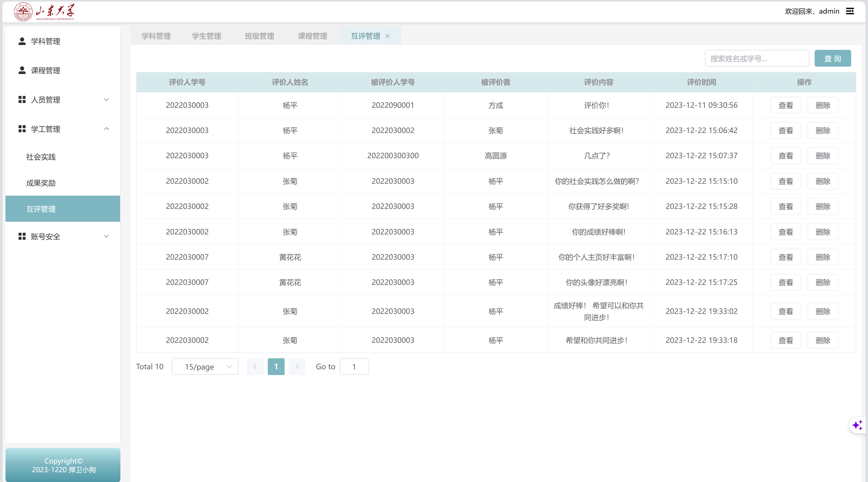Expand the 人员管理 submenu chevron
Image resolution: width=868 pixels, height=482 pixels.
106,100
